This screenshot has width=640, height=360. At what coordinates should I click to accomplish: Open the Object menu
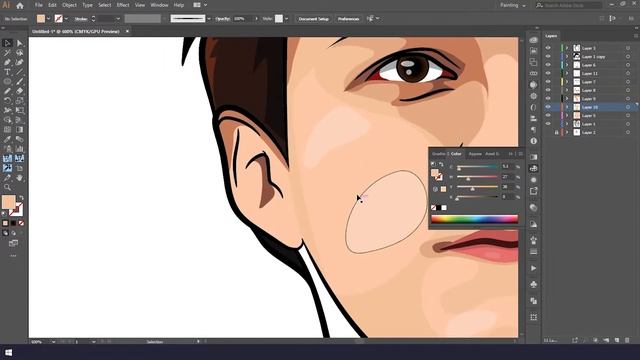pos(69,5)
